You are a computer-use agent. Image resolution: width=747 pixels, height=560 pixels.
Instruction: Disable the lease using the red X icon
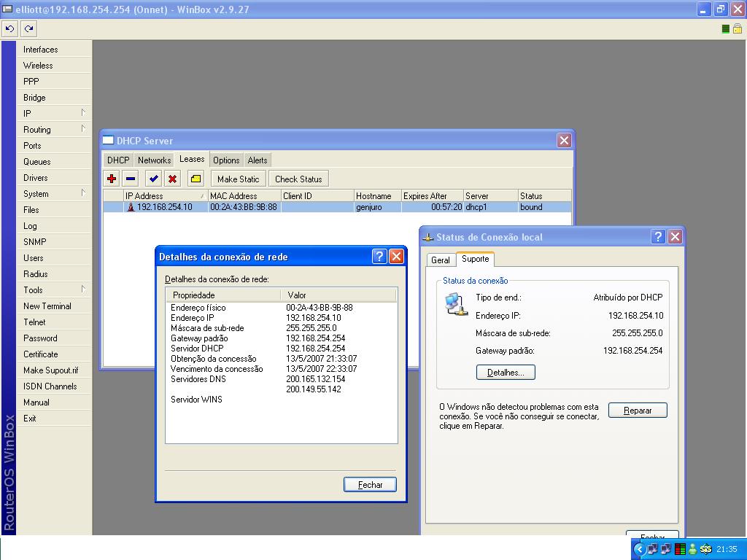tap(172, 179)
